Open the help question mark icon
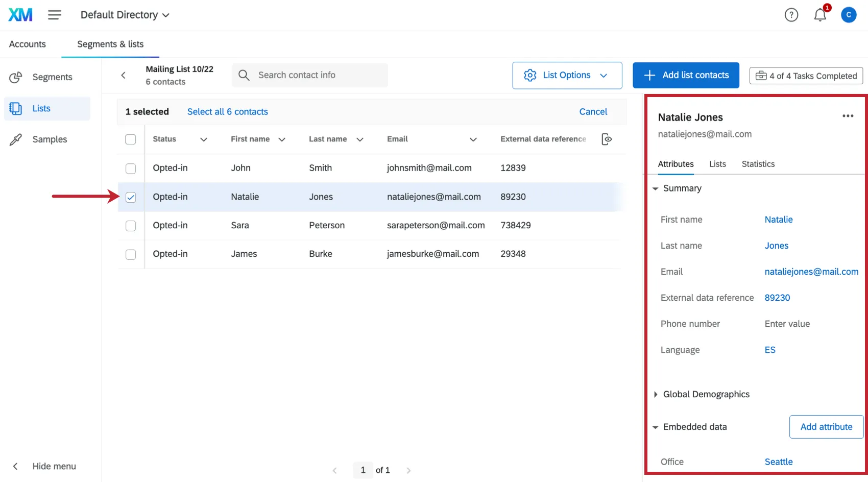This screenshot has height=482, width=868. [791, 15]
